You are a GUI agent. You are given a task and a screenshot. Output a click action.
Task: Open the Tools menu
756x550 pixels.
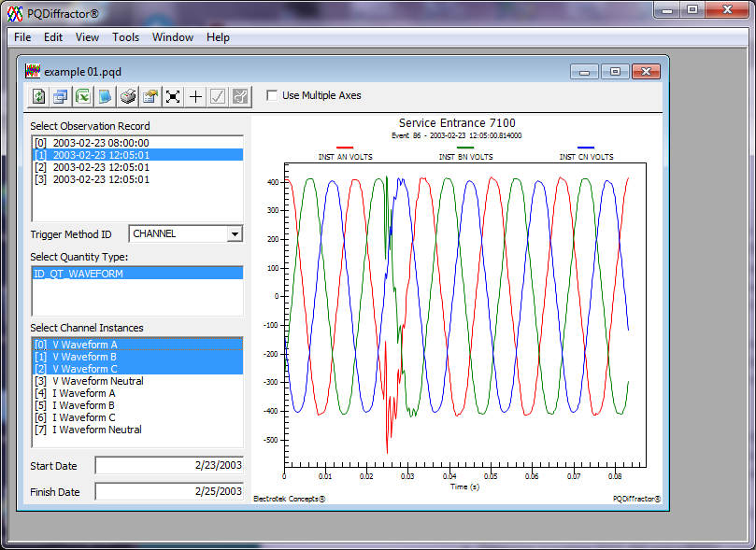tap(126, 37)
